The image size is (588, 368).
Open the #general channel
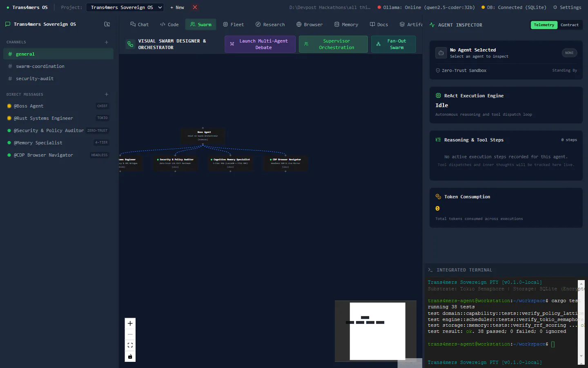tap(58, 54)
